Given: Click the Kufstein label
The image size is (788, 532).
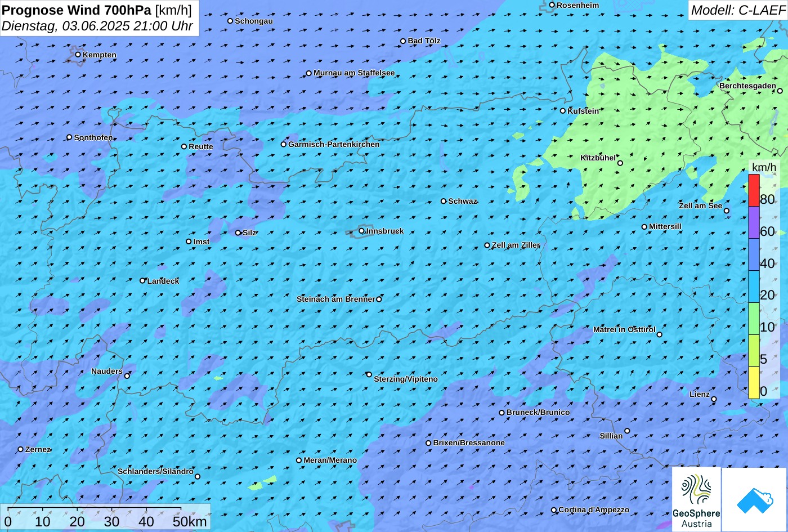Looking at the screenshot, I should click(583, 111).
